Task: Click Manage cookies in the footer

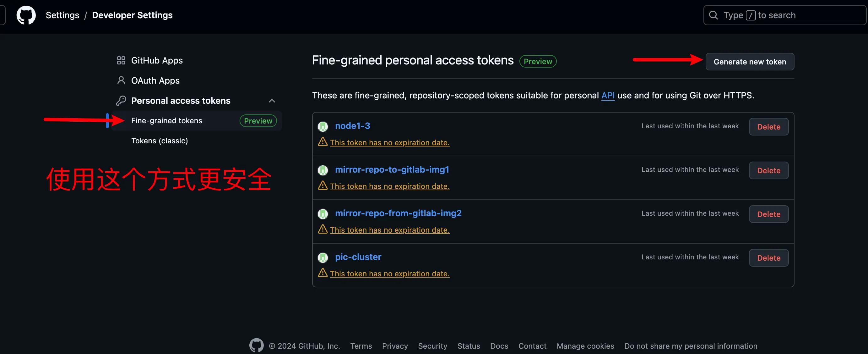Action: coord(585,346)
